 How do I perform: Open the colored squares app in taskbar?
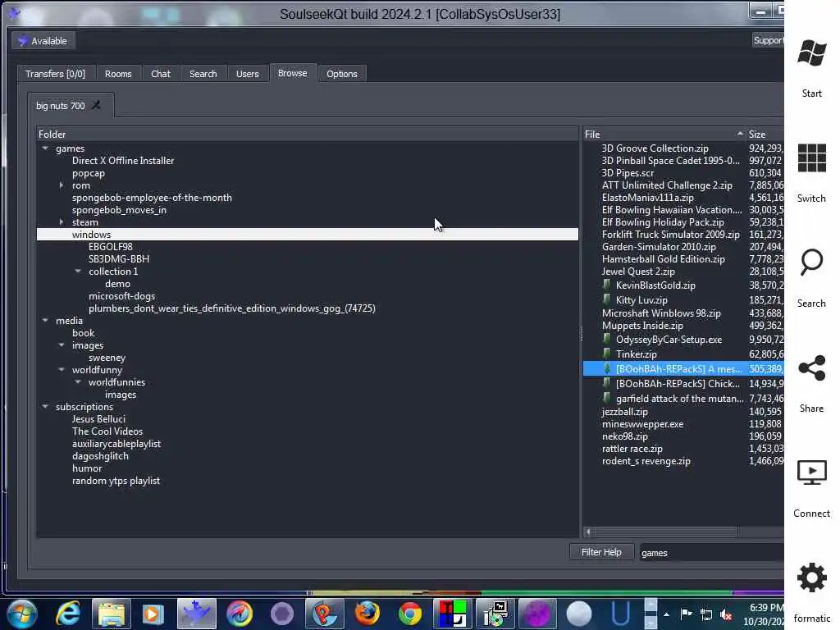pos(453,614)
